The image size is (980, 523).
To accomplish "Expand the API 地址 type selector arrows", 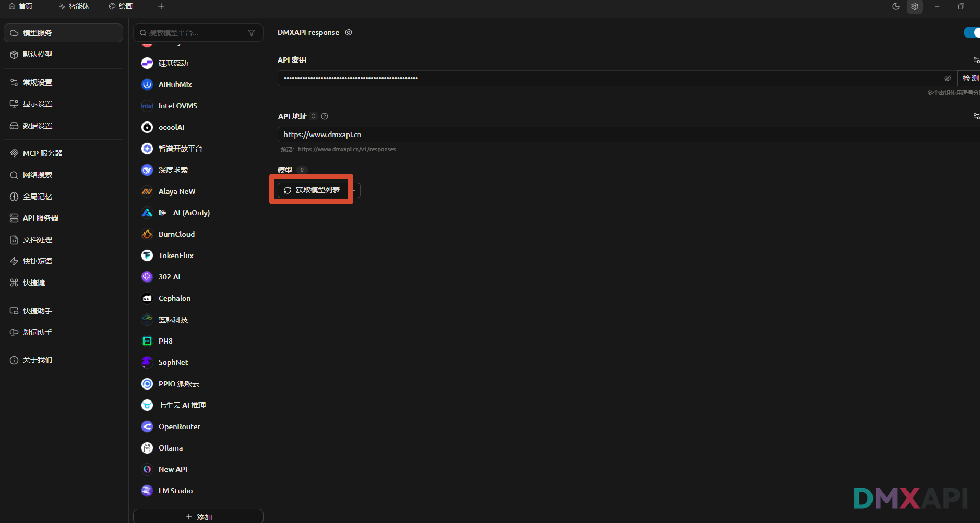I will tap(313, 116).
